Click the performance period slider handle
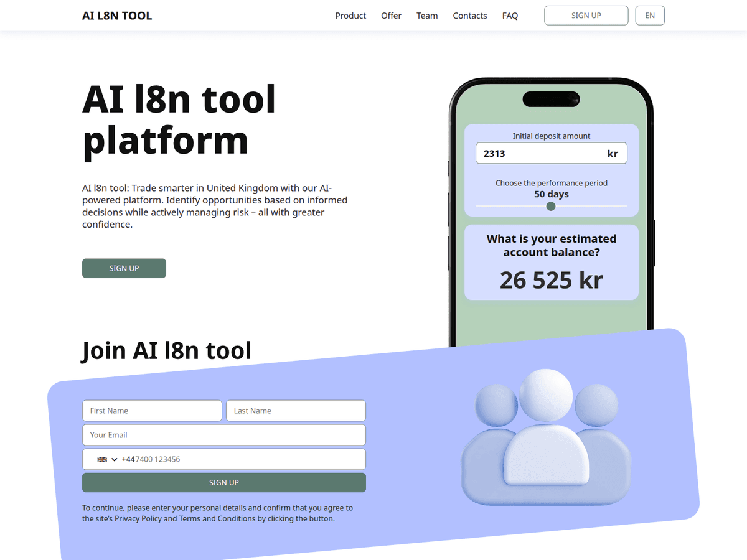747x560 pixels. pos(551,207)
